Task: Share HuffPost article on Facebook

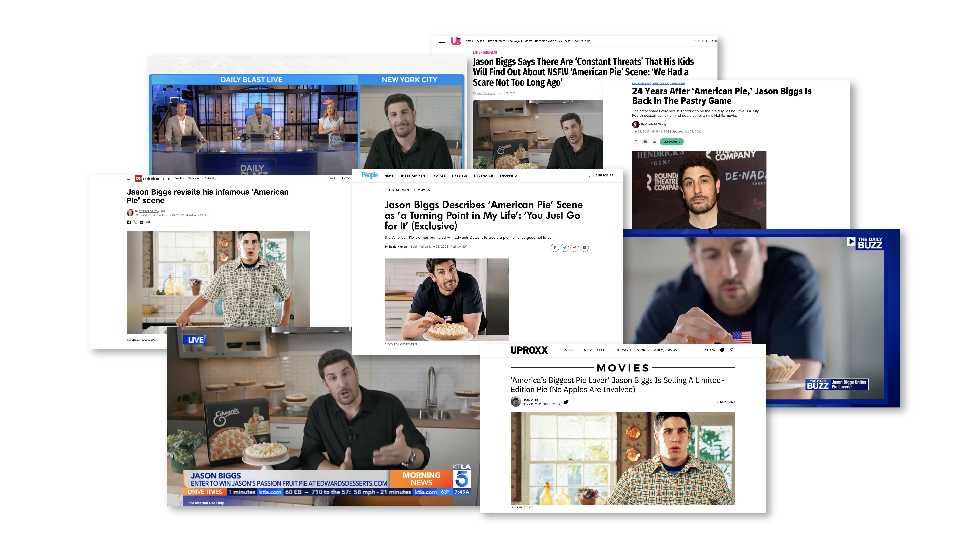Action: [645, 142]
